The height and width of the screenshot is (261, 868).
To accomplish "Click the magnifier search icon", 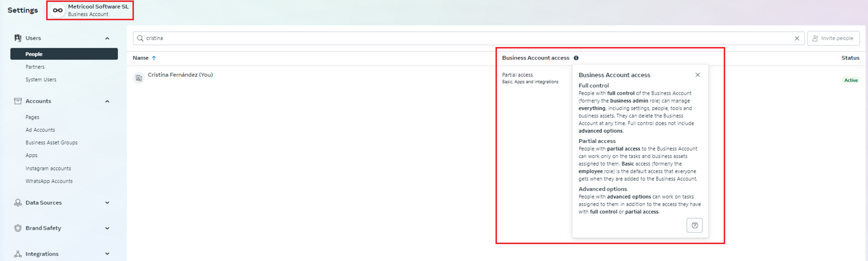I will click(x=141, y=38).
